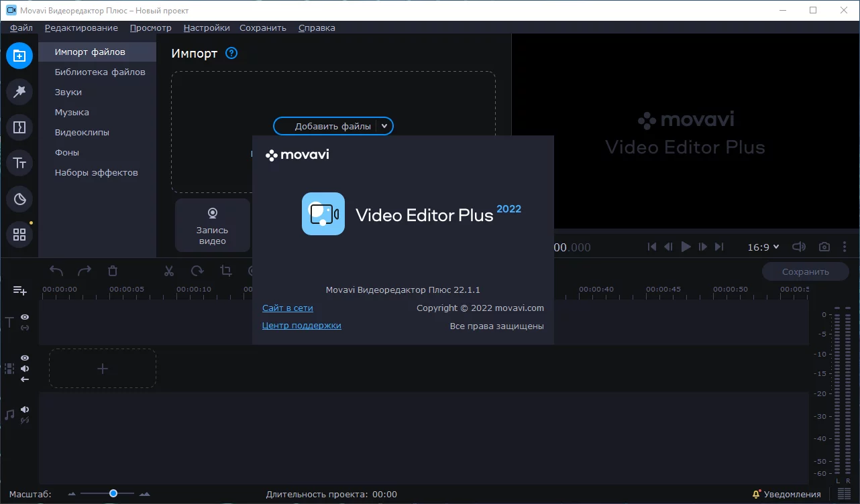This screenshot has height=504, width=860.
Task: Click the Delete trash icon
Action: [x=113, y=271]
